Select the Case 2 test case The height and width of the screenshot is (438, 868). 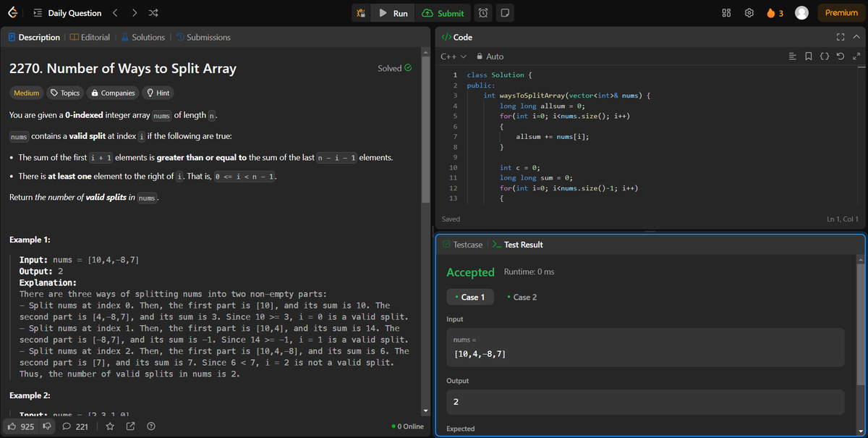click(525, 297)
